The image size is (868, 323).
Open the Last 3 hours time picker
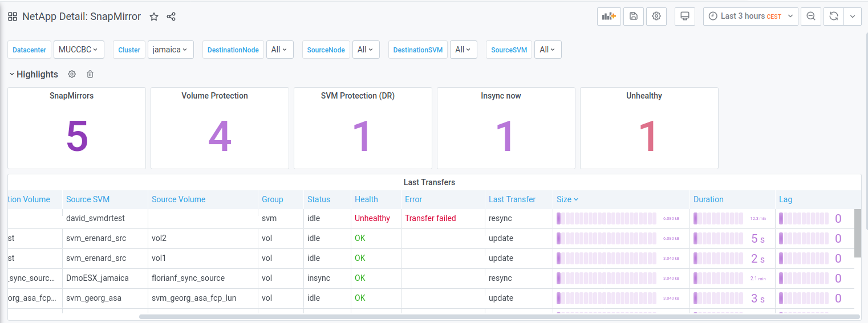click(750, 17)
